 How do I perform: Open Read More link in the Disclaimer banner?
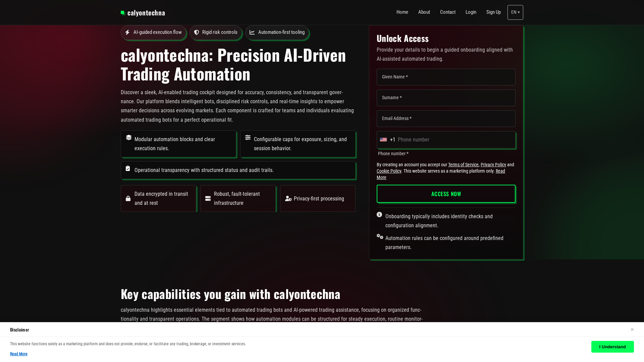pos(19,354)
